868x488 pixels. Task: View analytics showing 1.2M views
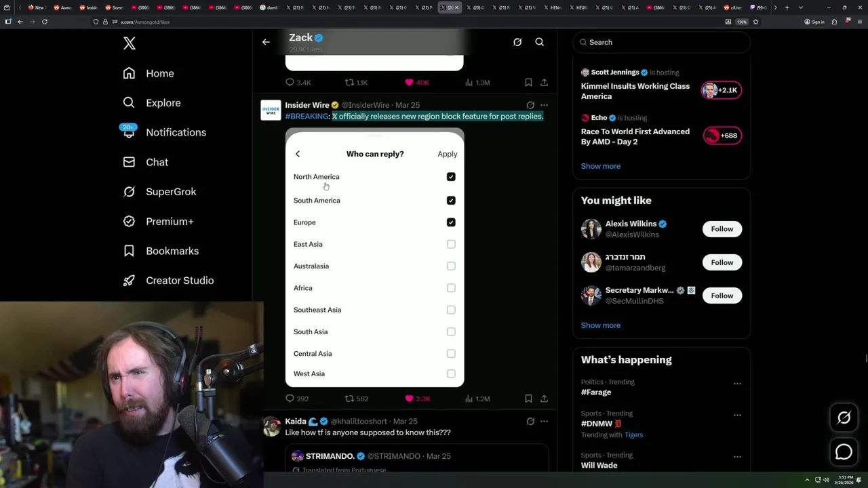click(x=477, y=399)
